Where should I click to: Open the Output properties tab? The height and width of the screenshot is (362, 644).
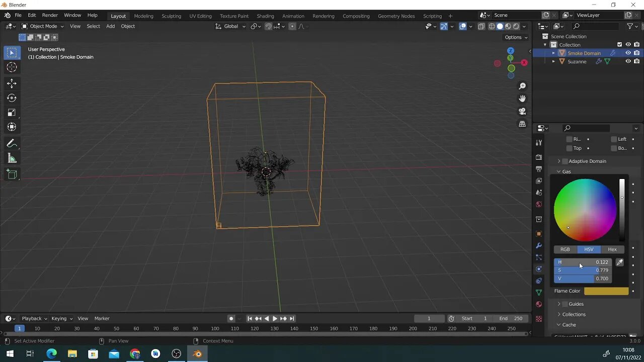point(539,169)
